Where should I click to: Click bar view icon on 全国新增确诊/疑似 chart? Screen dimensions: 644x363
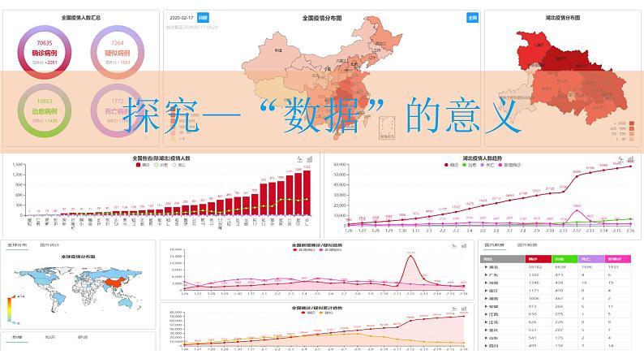coord(463,246)
